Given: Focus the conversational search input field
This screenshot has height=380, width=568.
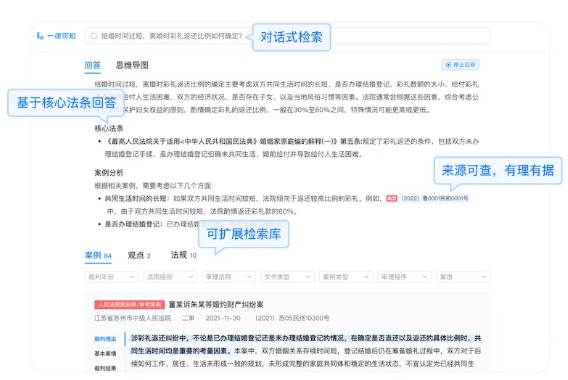Looking at the screenshot, I should click(287, 36).
